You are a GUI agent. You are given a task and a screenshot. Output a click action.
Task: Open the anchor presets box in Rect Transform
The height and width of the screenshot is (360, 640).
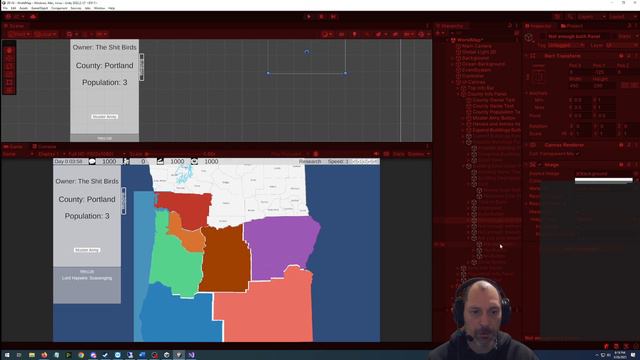pyautogui.click(x=538, y=76)
